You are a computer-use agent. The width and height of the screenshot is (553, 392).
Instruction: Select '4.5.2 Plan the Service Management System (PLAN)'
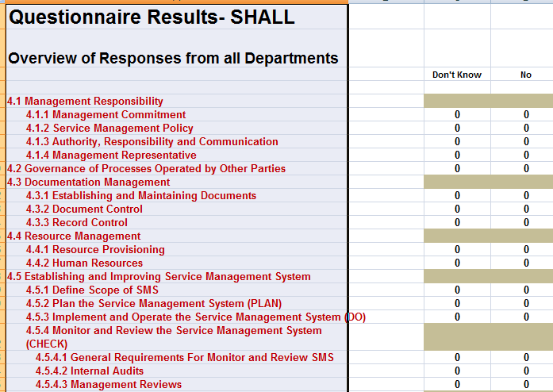pos(154,303)
